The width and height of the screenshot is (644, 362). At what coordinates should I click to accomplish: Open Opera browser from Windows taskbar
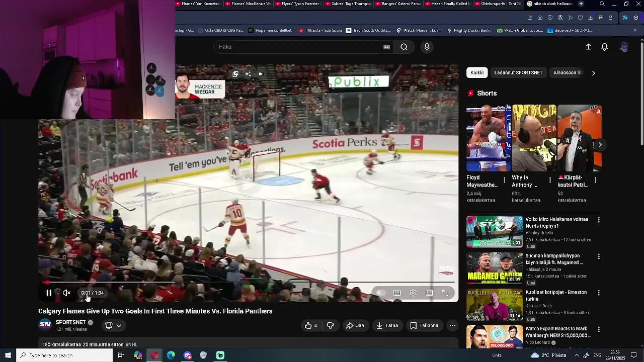[x=154, y=355]
